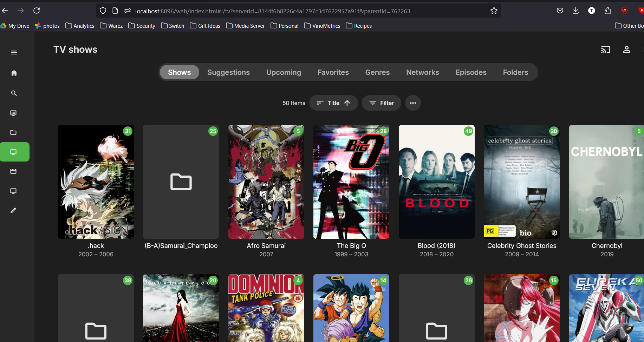Screen dimensions: 644x342
Task: Switch to the Favorites tab
Action: (333, 72)
